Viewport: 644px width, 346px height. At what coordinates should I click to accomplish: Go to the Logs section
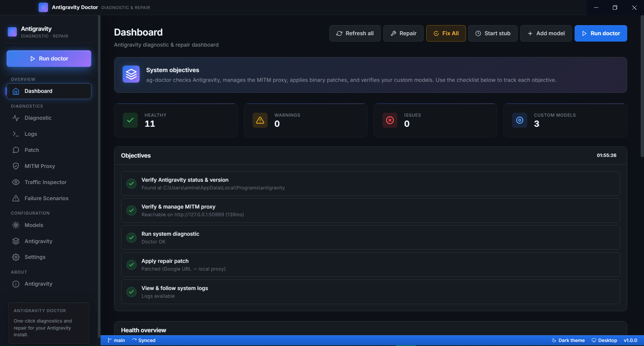pos(49,134)
